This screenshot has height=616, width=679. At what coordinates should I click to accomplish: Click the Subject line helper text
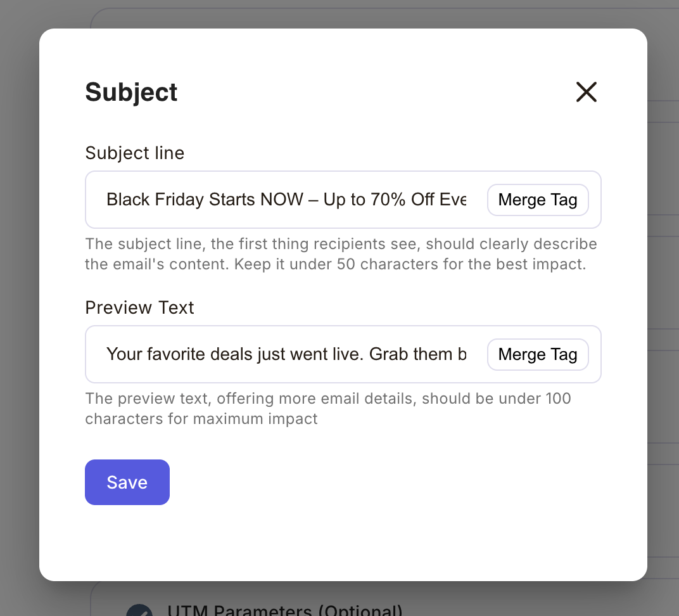[x=341, y=253]
